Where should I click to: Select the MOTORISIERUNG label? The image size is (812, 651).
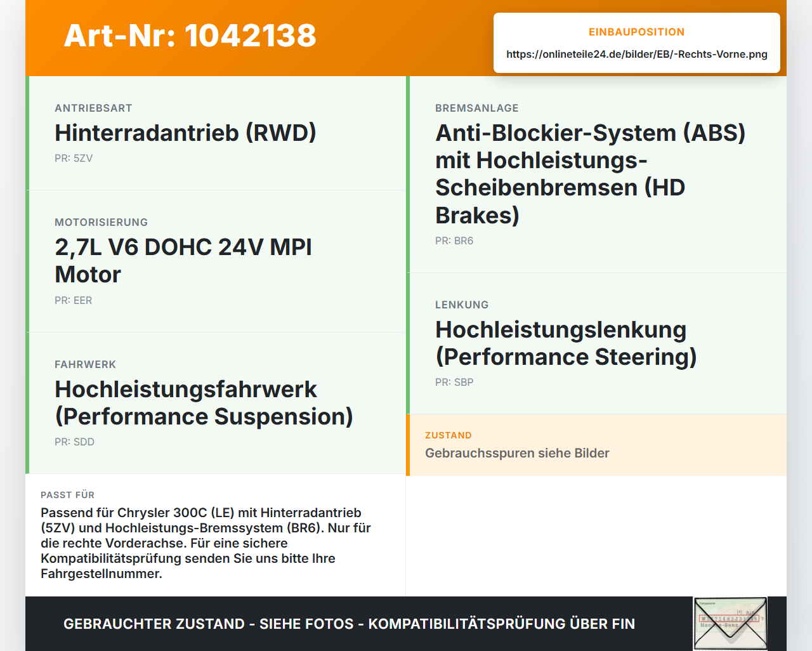tap(101, 222)
